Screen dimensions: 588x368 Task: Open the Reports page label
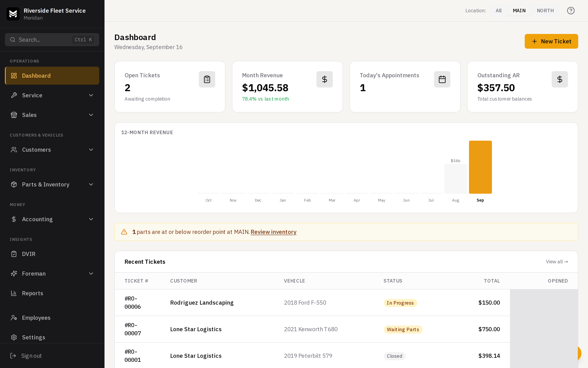click(32, 293)
